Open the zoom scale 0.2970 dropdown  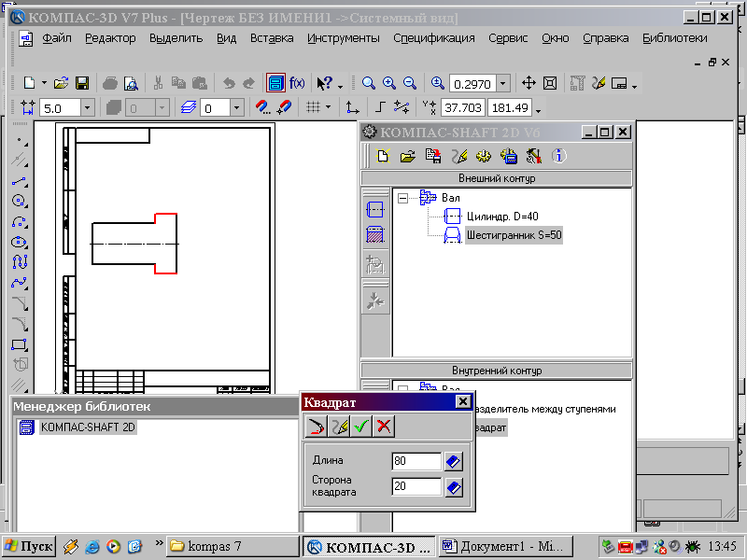pos(503,84)
